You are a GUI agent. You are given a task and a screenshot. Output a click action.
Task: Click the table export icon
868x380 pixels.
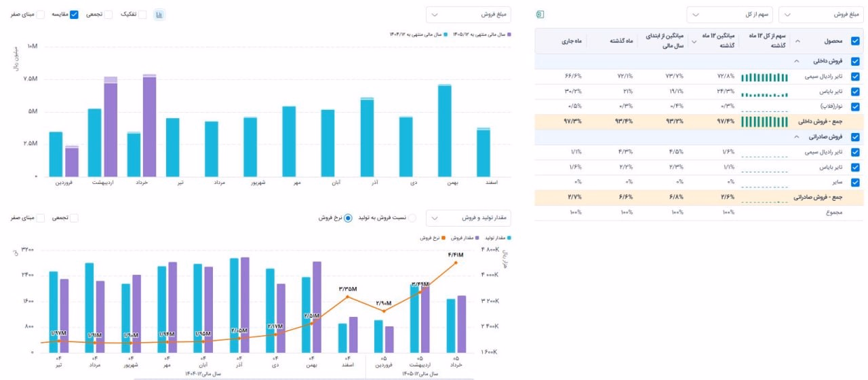point(540,14)
